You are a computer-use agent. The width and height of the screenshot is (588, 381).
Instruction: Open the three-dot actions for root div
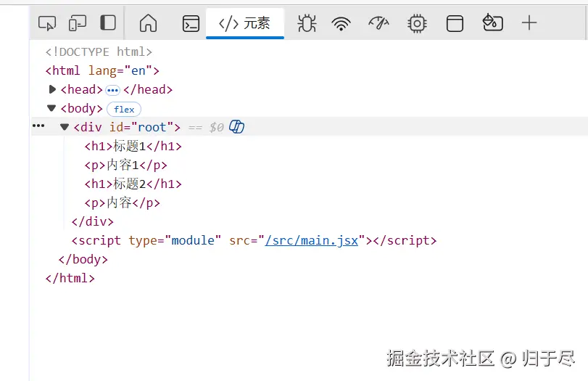tap(38, 126)
